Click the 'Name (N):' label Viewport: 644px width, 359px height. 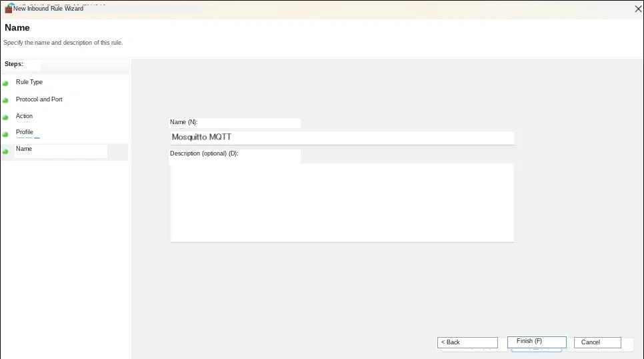183,122
